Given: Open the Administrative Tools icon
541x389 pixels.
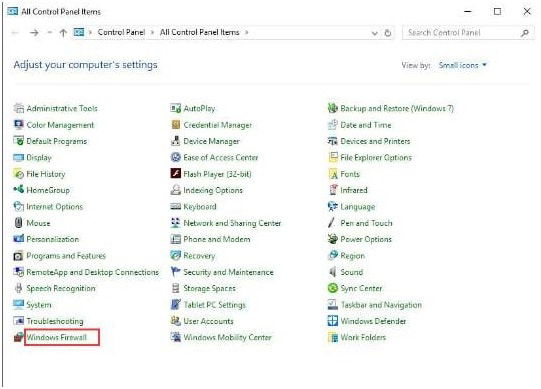Looking at the screenshot, I should click(18, 108).
